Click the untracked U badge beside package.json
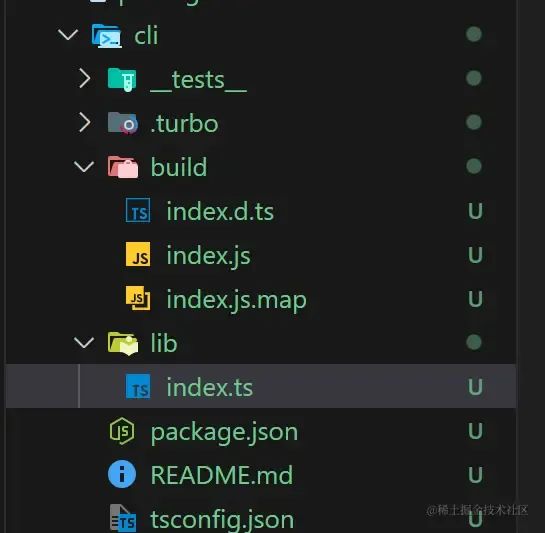This screenshot has width=545, height=533. point(475,431)
